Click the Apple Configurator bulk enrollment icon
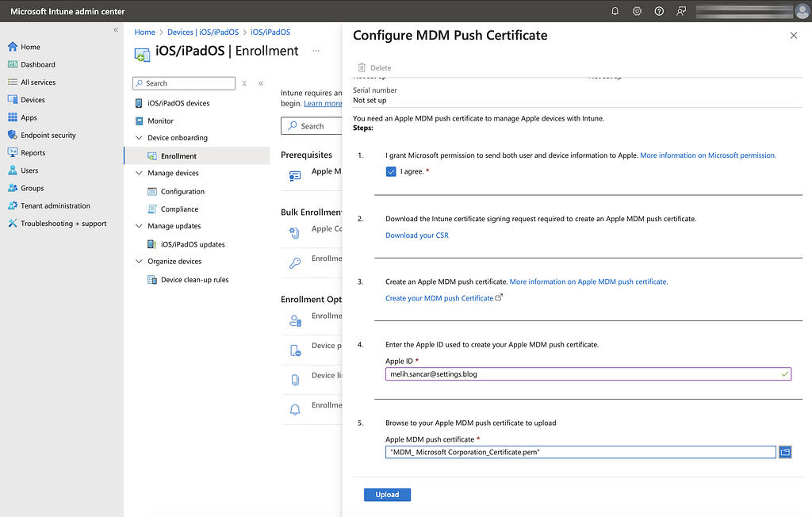Image resolution: width=812 pixels, height=517 pixels. (295, 233)
